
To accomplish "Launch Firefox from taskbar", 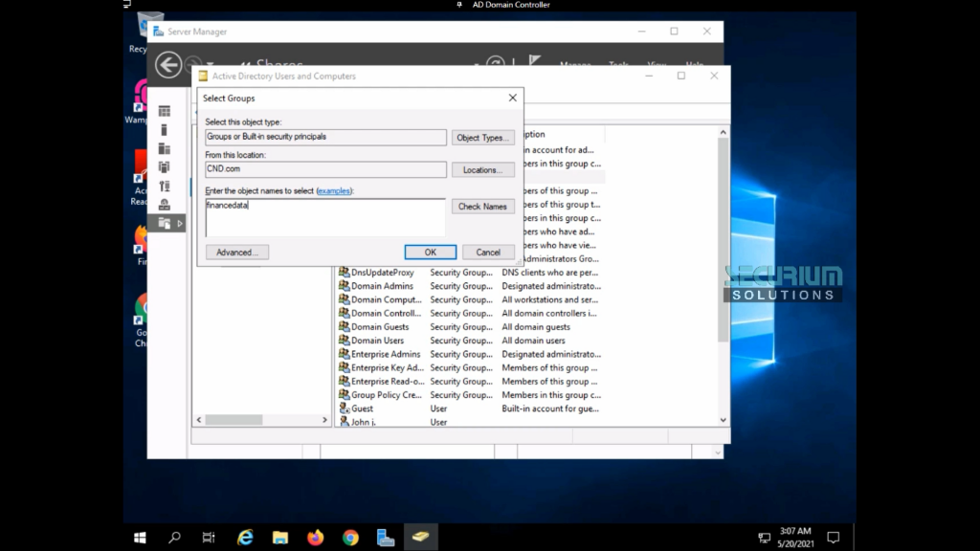I will point(315,538).
